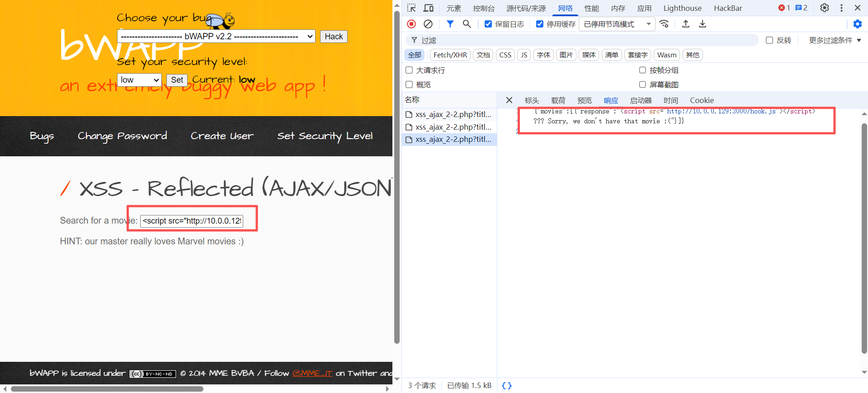
Task: Enable the 按帧分组 checkbox
Action: 642,70
